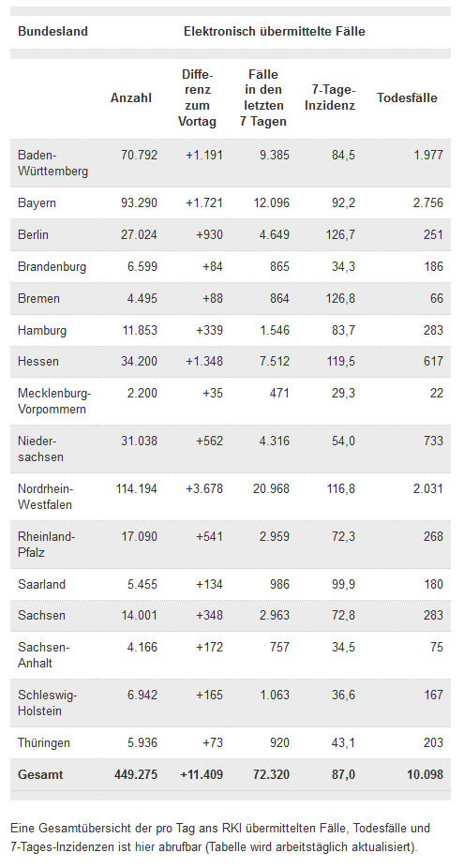
Task: Click the Elektronisch übermittelte Fälle heading
Action: pos(275,32)
